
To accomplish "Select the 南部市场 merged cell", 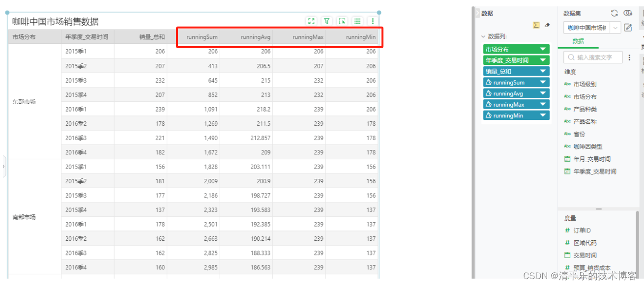I will pyautogui.click(x=34, y=217).
